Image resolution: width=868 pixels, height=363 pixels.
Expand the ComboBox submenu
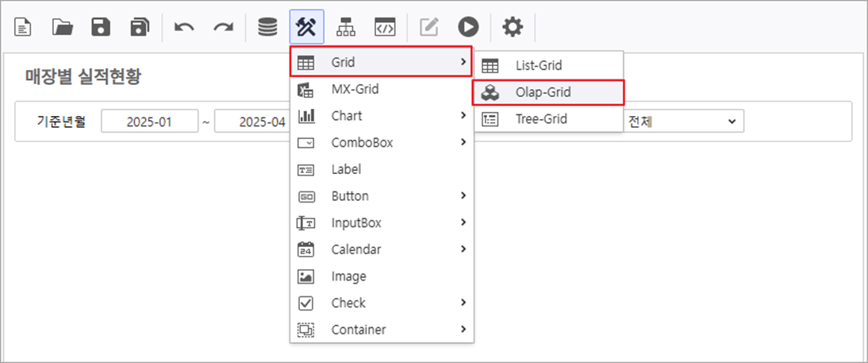[x=381, y=143]
